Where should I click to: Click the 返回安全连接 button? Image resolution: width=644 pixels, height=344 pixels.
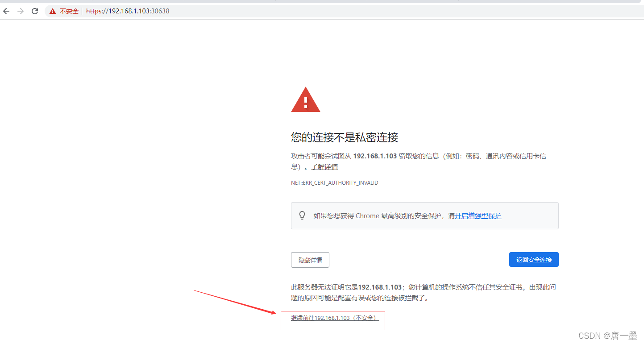[534, 260]
